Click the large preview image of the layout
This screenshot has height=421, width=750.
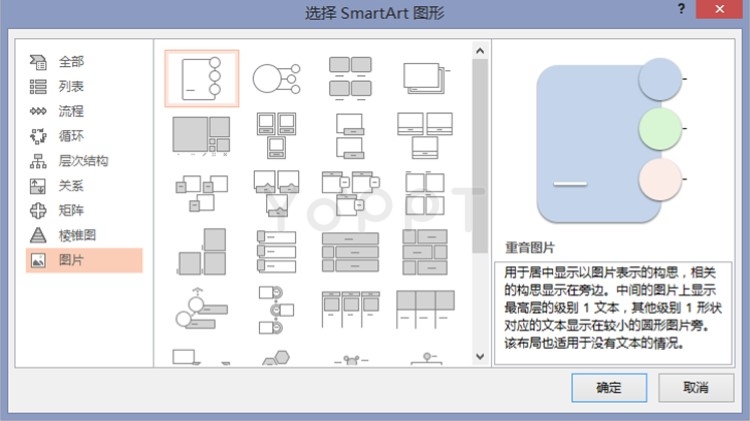pyautogui.click(x=612, y=141)
